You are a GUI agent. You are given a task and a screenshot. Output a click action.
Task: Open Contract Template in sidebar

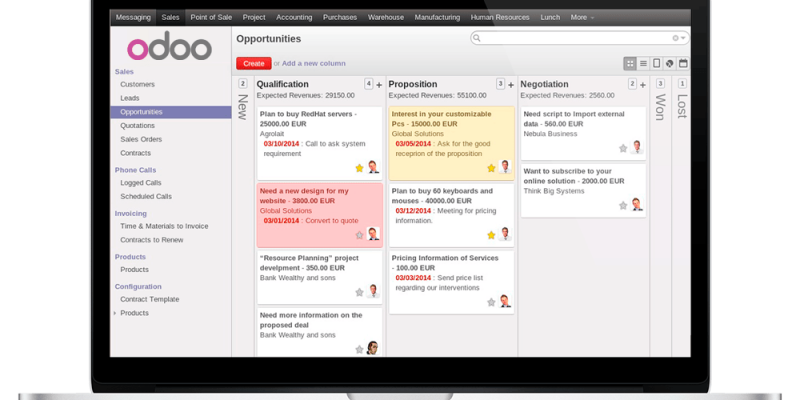point(149,299)
